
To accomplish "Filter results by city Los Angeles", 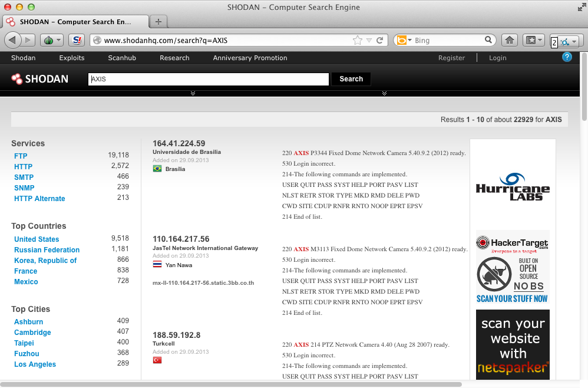I will [x=35, y=364].
